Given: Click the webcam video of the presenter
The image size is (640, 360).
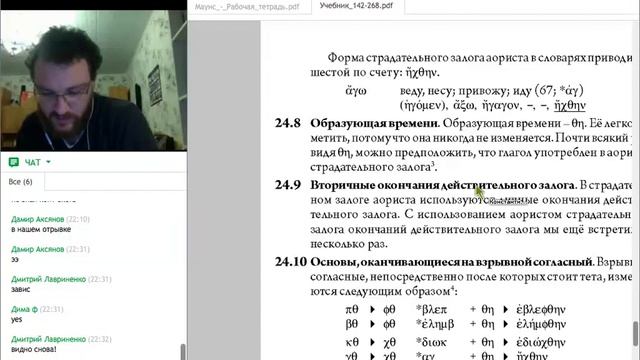Looking at the screenshot, I should point(94,80).
